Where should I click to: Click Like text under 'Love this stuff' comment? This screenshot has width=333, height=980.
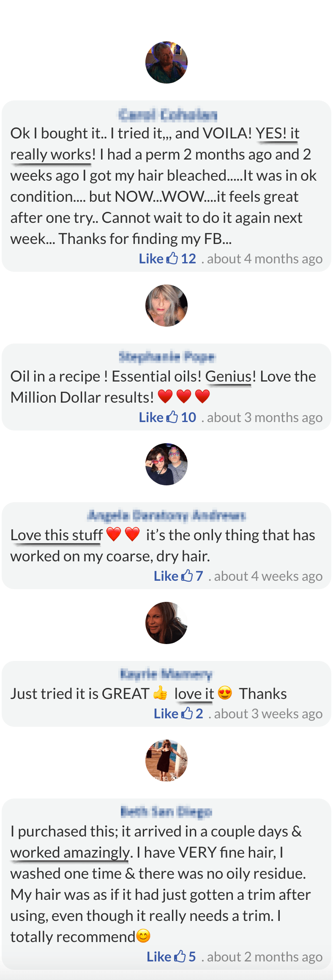[166, 576]
